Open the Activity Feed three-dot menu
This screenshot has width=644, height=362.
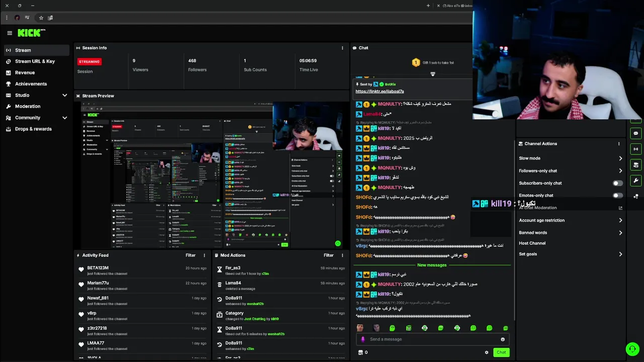pos(204,255)
